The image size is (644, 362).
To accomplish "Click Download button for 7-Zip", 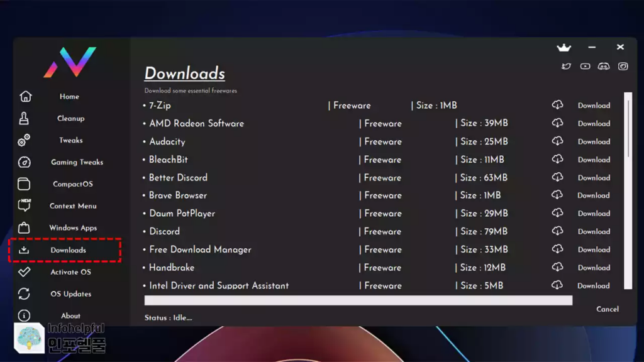I will click(x=594, y=106).
